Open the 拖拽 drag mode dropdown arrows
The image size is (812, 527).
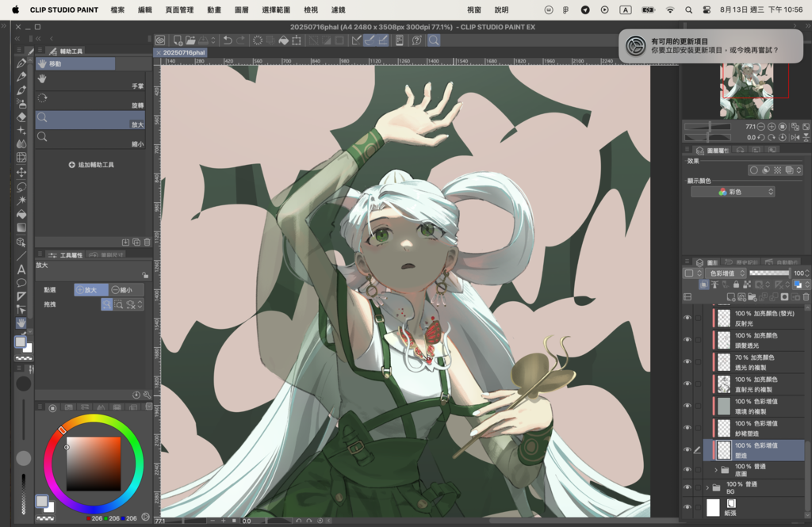[140, 304]
